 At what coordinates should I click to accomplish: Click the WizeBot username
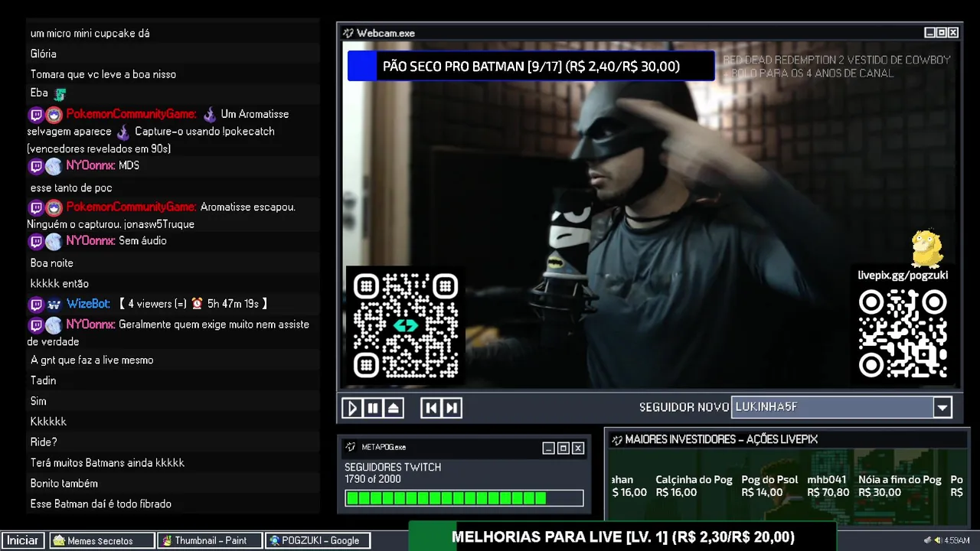point(87,304)
